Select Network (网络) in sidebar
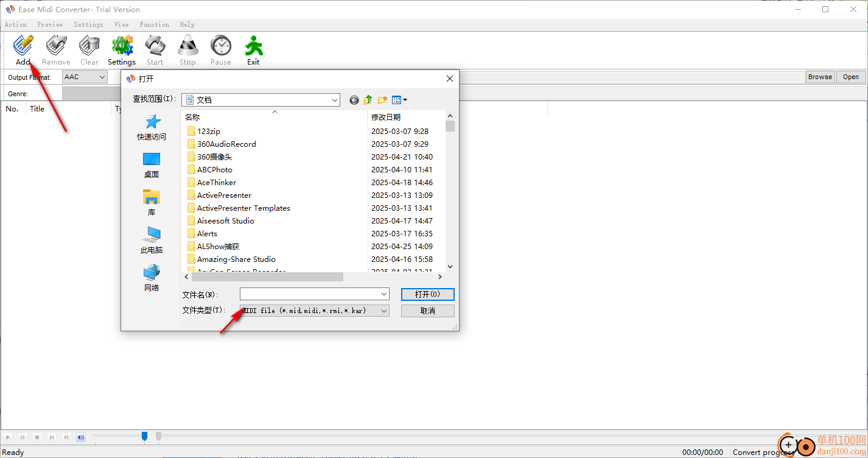The width and height of the screenshot is (868, 458). (x=152, y=278)
